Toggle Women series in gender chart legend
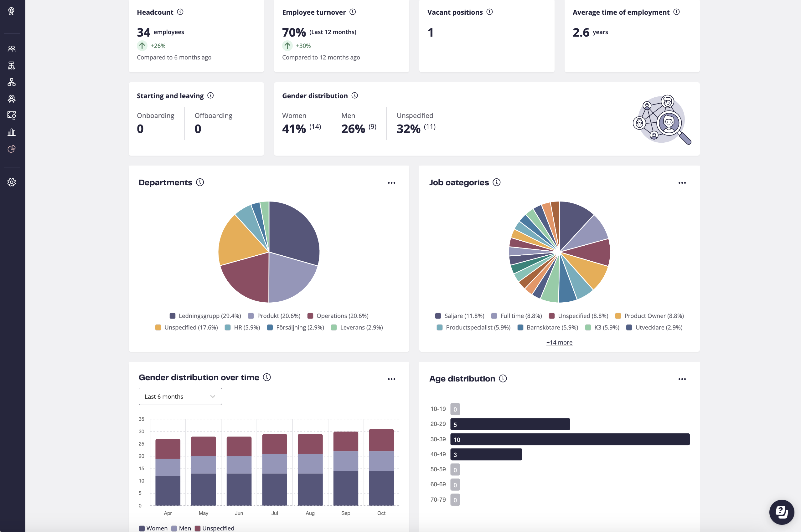 (x=153, y=528)
